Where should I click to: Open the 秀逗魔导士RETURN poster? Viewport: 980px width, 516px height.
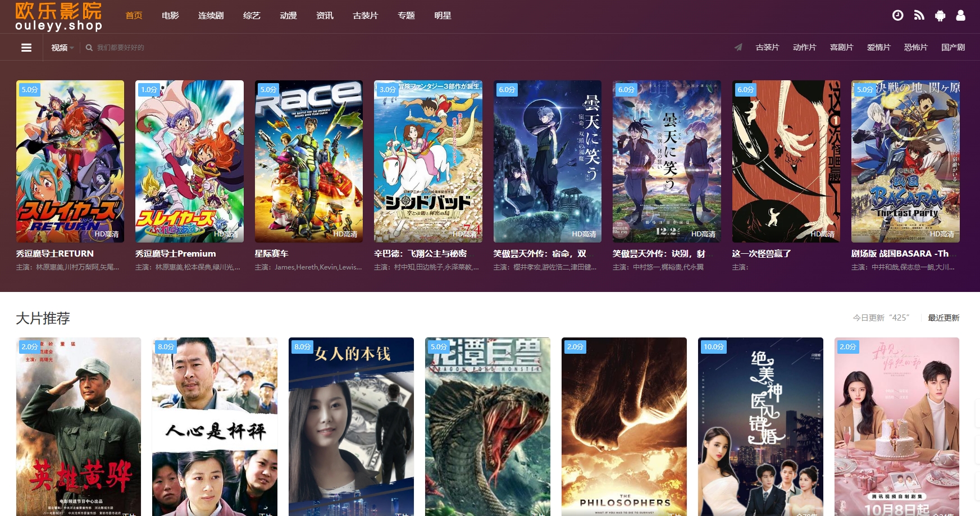click(x=70, y=161)
